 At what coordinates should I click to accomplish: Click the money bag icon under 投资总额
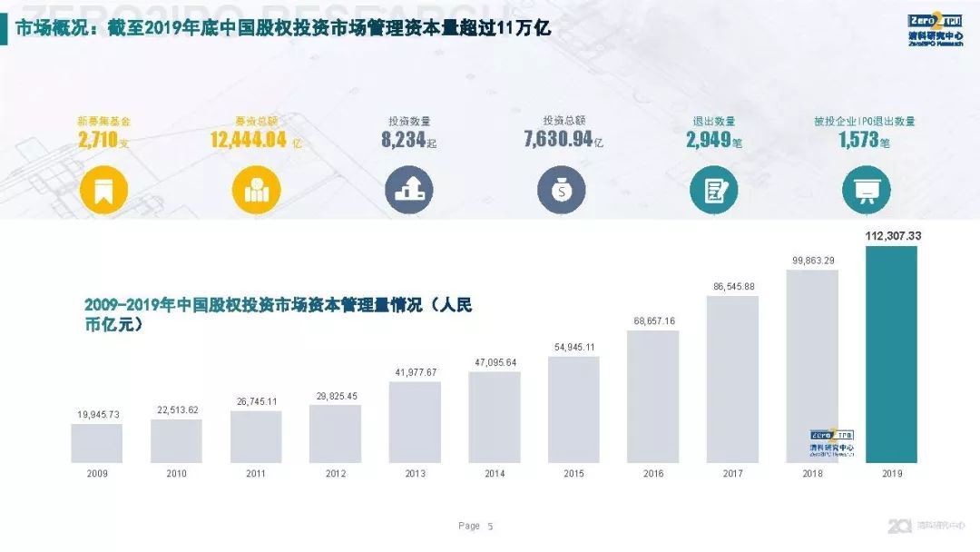click(x=561, y=191)
